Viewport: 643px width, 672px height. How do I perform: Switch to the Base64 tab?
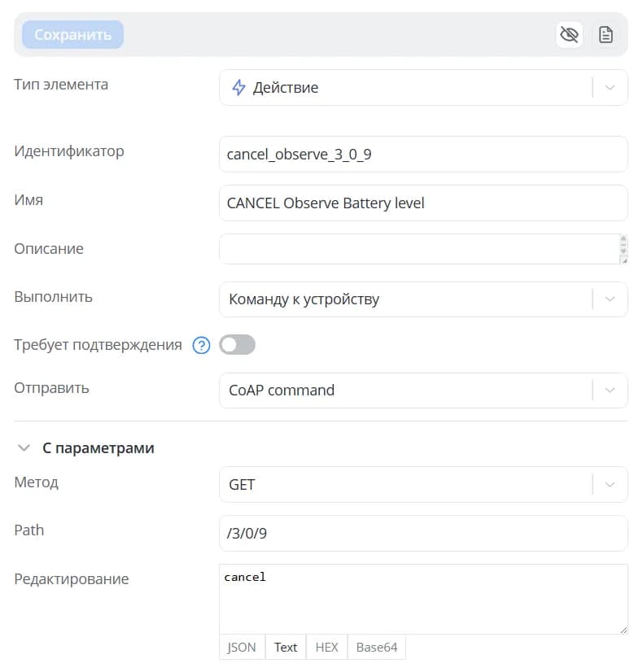tap(377, 647)
